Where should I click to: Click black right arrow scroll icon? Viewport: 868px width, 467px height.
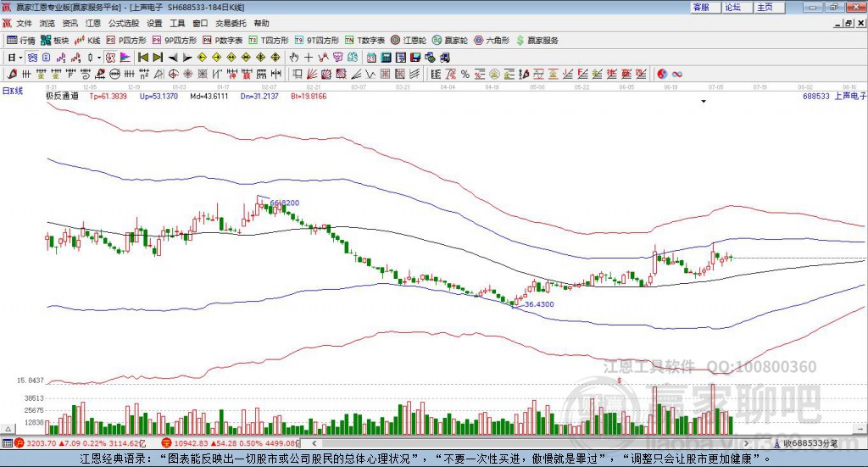[187, 58]
